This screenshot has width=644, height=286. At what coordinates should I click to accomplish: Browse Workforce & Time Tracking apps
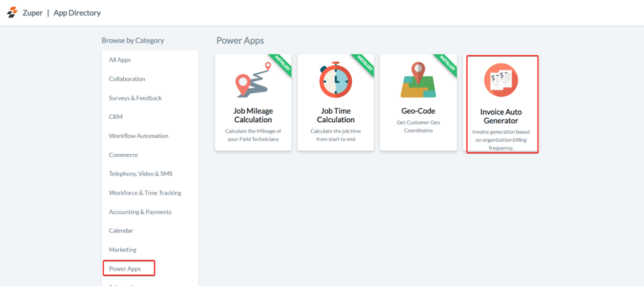click(x=145, y=193)
